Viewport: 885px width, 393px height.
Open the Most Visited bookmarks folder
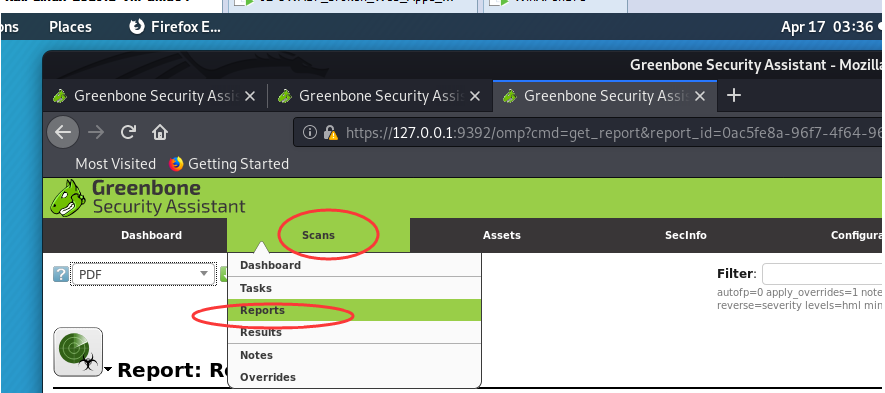(x=115, y=164)
